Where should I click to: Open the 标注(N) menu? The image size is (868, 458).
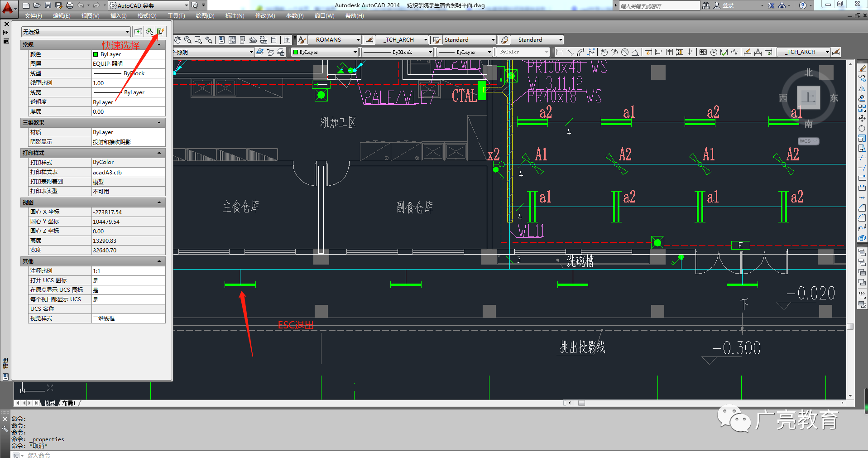coord(235,16)
